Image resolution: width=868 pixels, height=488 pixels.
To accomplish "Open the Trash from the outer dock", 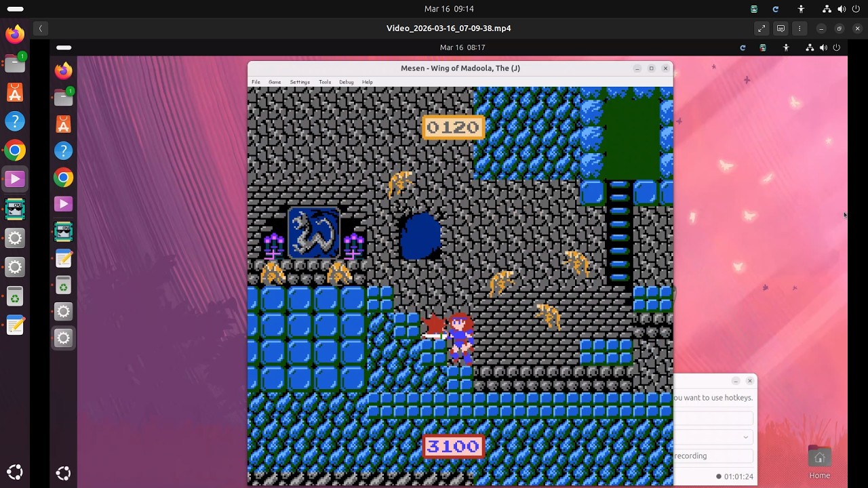I will [x=15, y=296].
